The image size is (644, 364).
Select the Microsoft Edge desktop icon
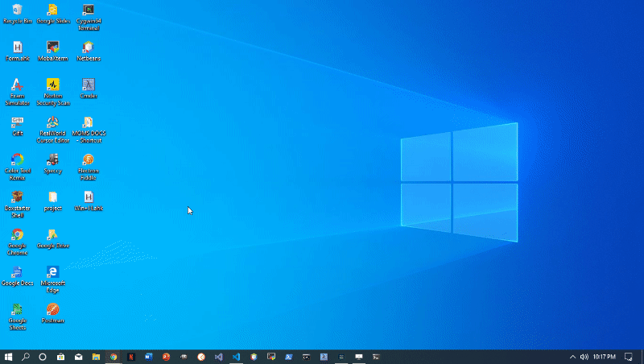(x=53, y=279)
